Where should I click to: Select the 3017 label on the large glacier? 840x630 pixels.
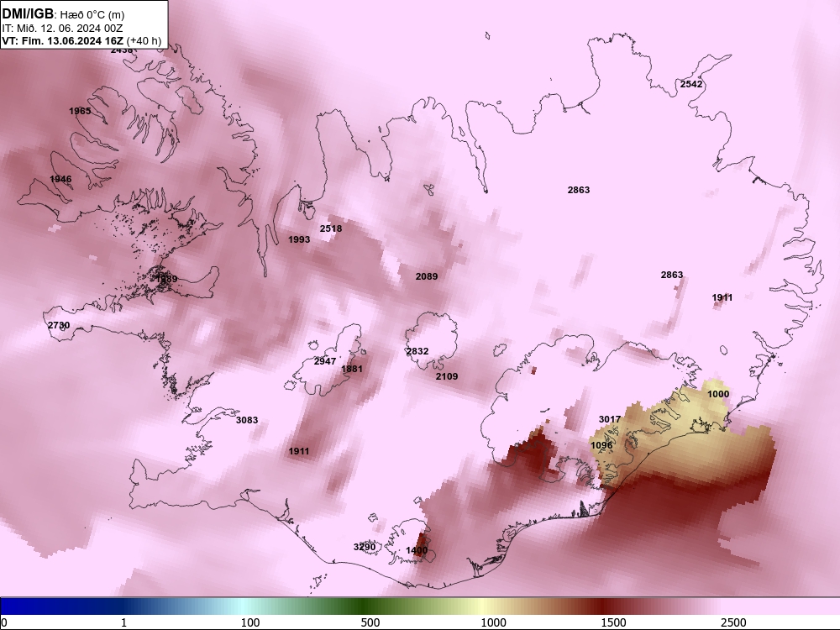(x=610, y=419)
